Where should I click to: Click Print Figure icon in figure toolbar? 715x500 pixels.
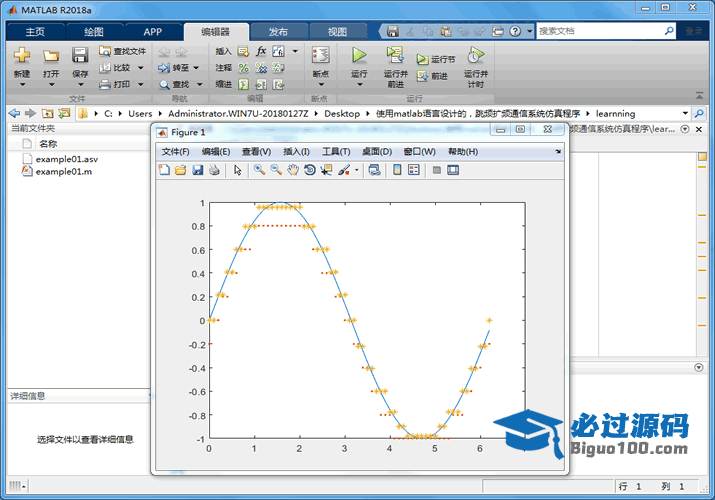[x=214, y=170]
